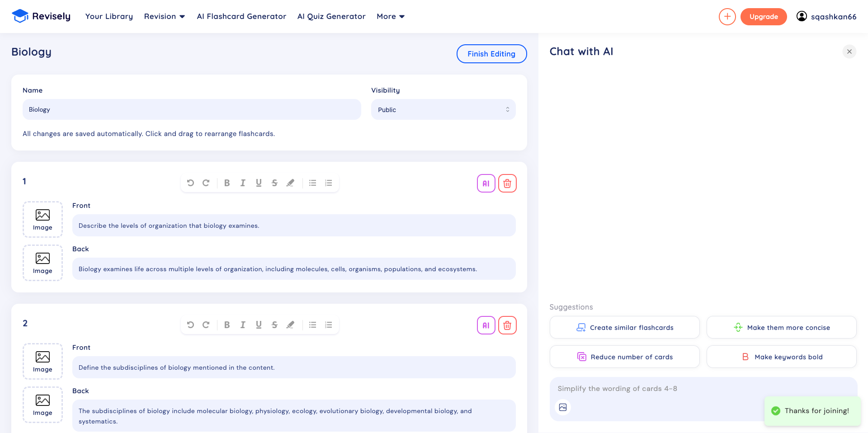This screenshot has width=868, height=433.
Task: Click the image attach icon in chat input
Action: pyautogui.click(x=563, y=407)
